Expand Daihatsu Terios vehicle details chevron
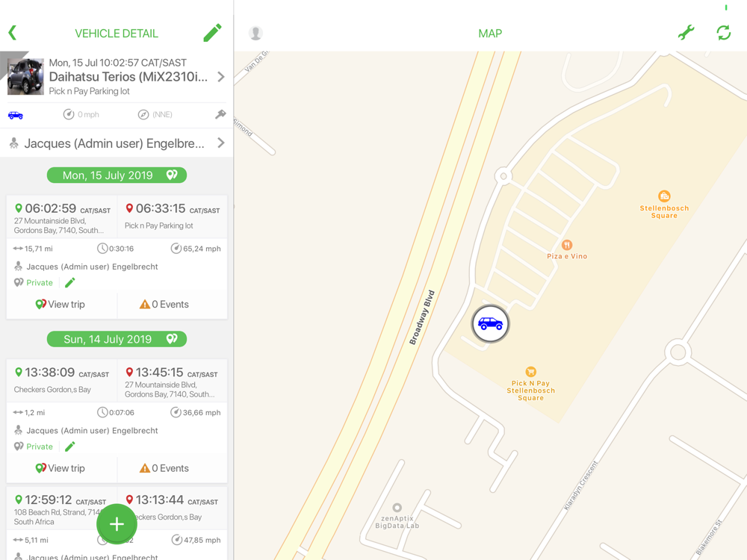 click(x=221, y=77)
